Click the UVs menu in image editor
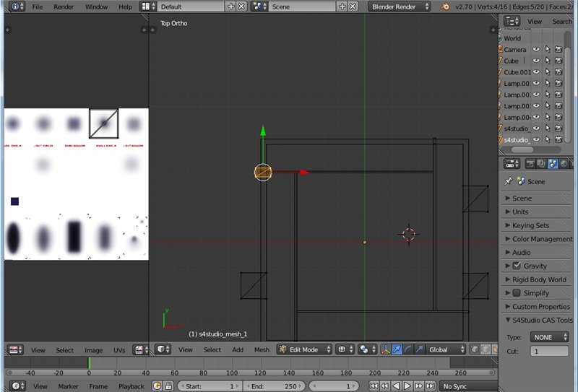578x392 pixels. (119, 350)
